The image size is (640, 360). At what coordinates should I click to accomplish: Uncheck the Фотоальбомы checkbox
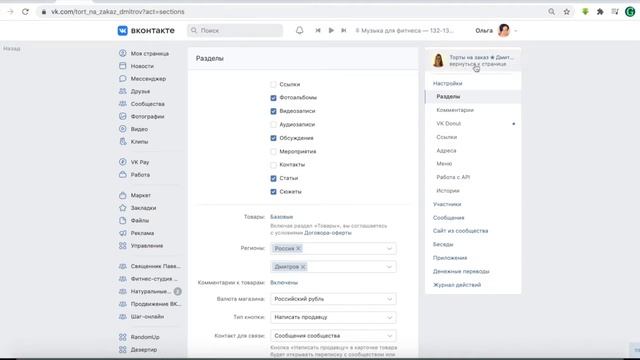tap(273, 98)
